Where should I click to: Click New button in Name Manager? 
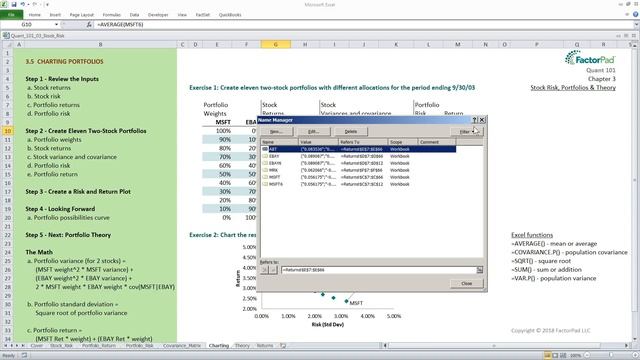[x=276, y=131]
